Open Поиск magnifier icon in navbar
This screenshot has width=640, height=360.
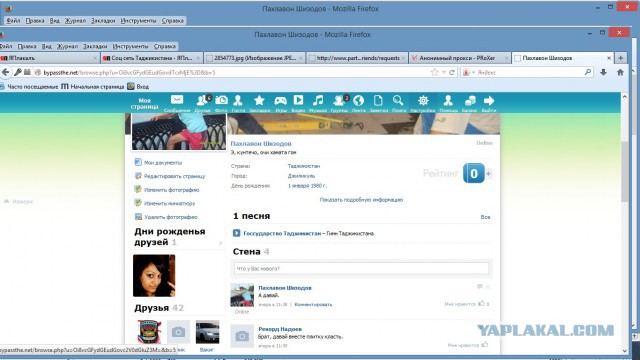click(398, 100)
